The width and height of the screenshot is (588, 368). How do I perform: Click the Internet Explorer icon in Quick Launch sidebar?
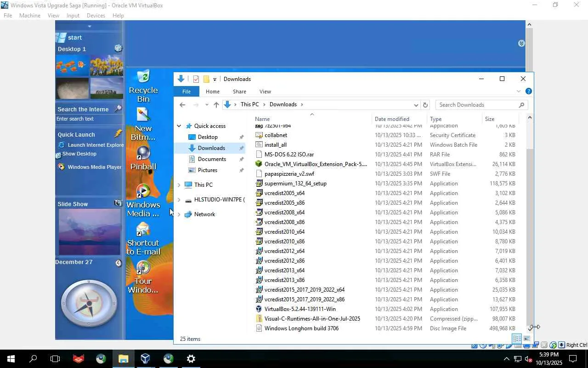(61, 145)
